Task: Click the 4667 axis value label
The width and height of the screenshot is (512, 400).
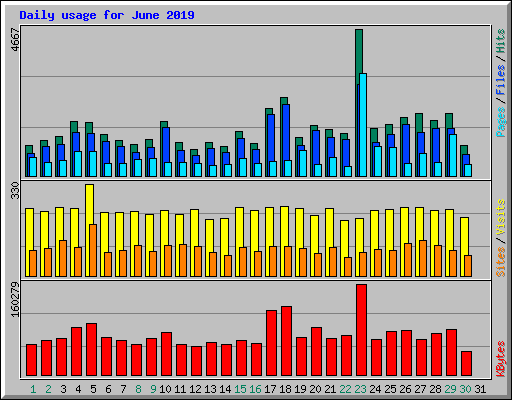Action: click(x=15, y=40)
